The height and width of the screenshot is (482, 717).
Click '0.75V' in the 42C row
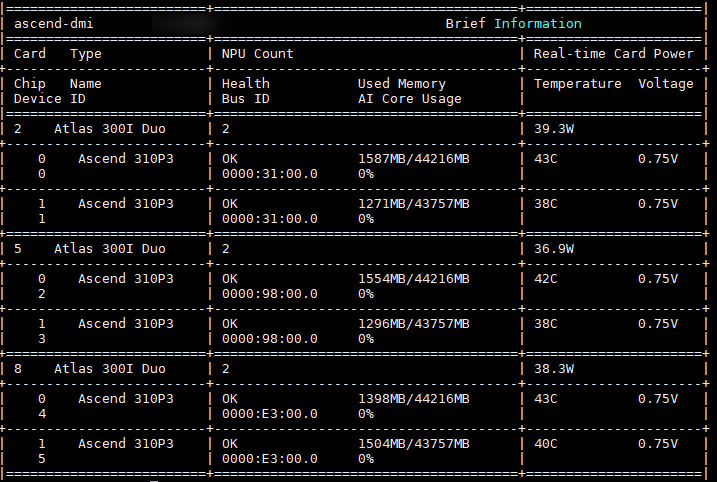pyautogui.click(x=658, y=278)
